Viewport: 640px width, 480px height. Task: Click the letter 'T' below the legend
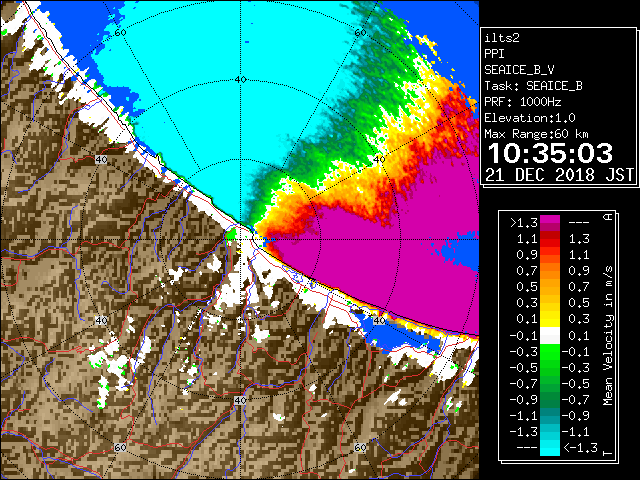click(x=608, y=453)
